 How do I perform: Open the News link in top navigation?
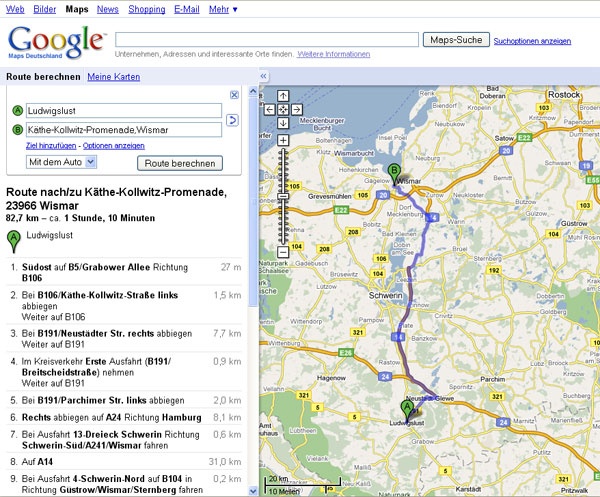coord(108,9)
